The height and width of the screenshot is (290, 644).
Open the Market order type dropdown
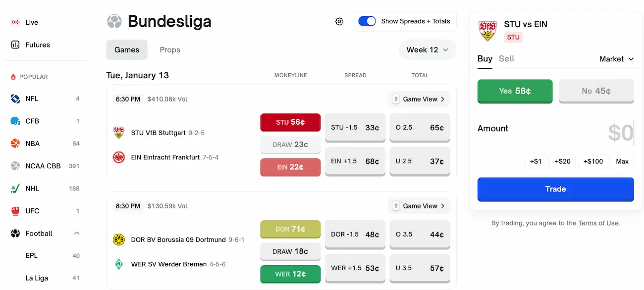click(x=616, y=59)
